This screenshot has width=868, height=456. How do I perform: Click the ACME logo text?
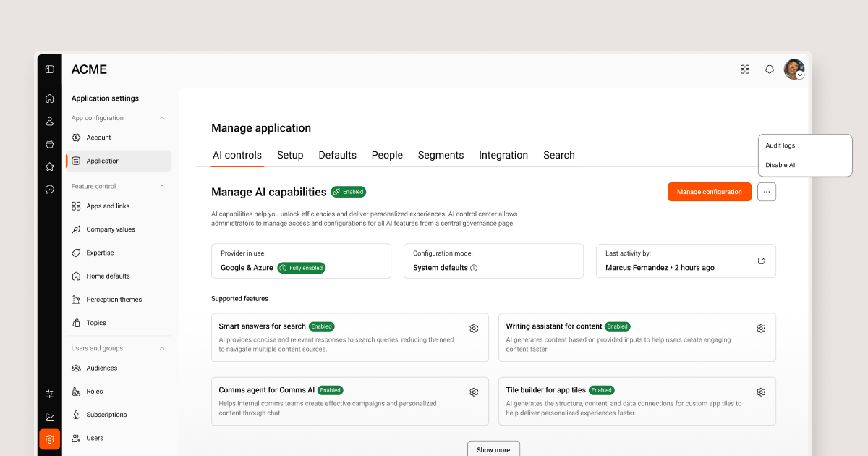click(x=89, y=69)
